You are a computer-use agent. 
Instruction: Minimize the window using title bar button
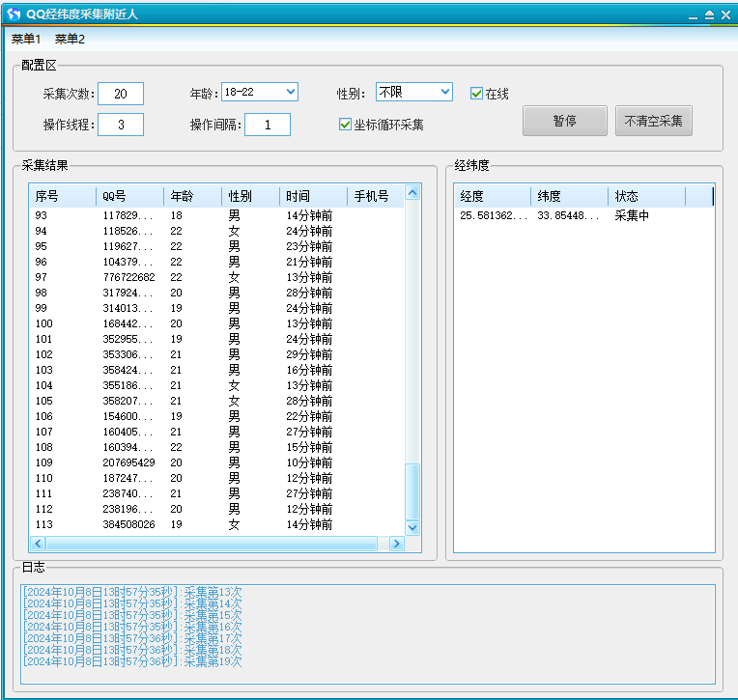(x=693, y=15)
